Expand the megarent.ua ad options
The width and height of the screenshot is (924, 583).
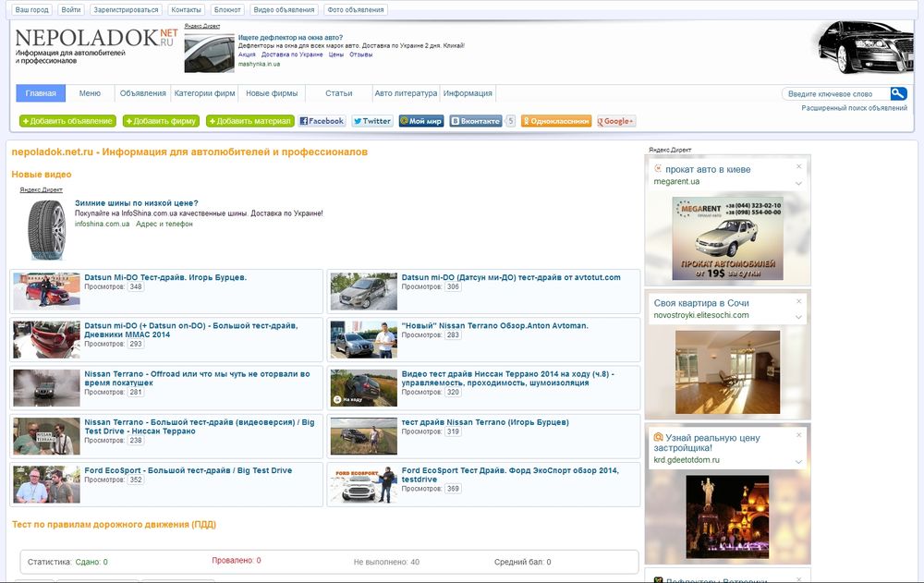798,183
